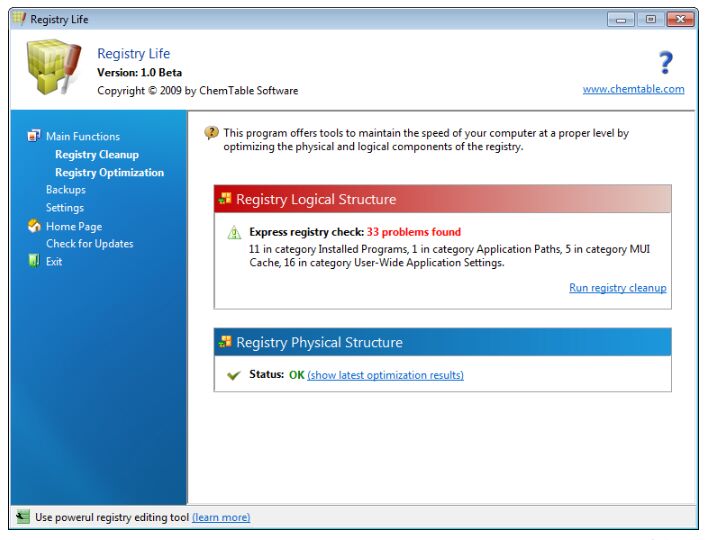Open Backups from the sidebar

point(66,190)
